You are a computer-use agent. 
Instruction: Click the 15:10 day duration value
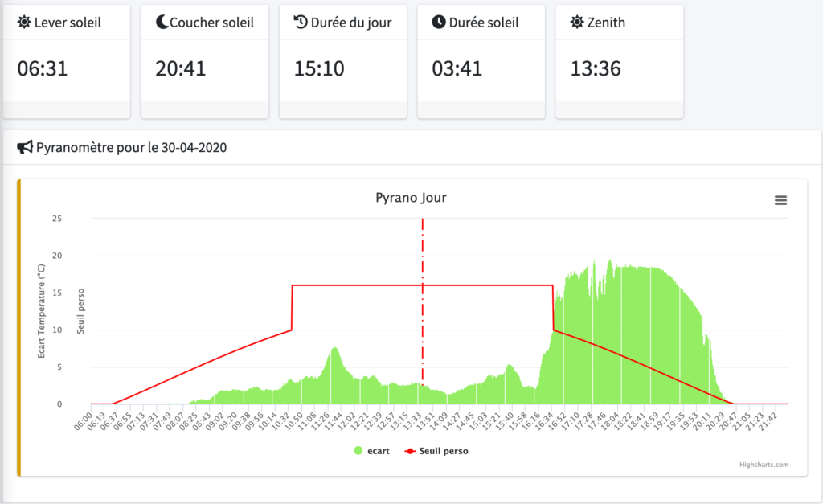(x=318, y=69)
